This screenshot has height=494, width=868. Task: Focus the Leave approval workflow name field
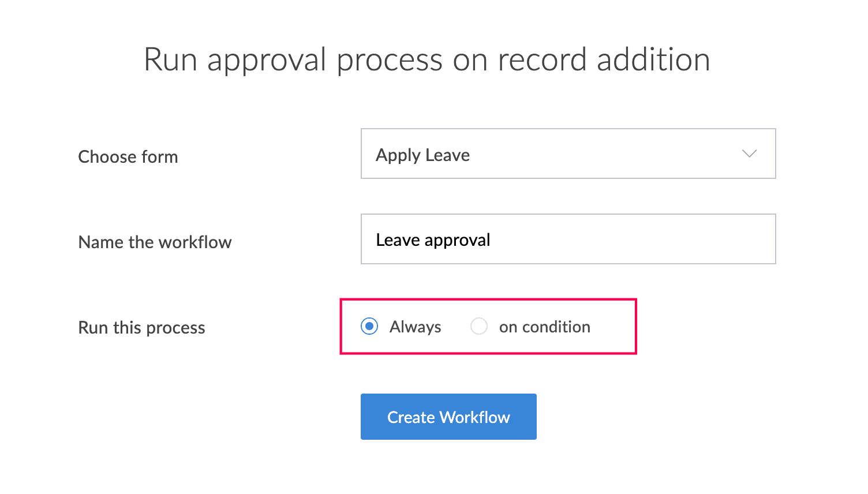coord(568,239)
